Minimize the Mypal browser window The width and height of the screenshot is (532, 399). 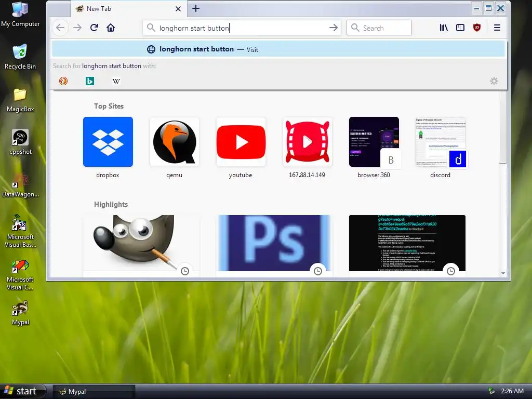pos(477,8)
